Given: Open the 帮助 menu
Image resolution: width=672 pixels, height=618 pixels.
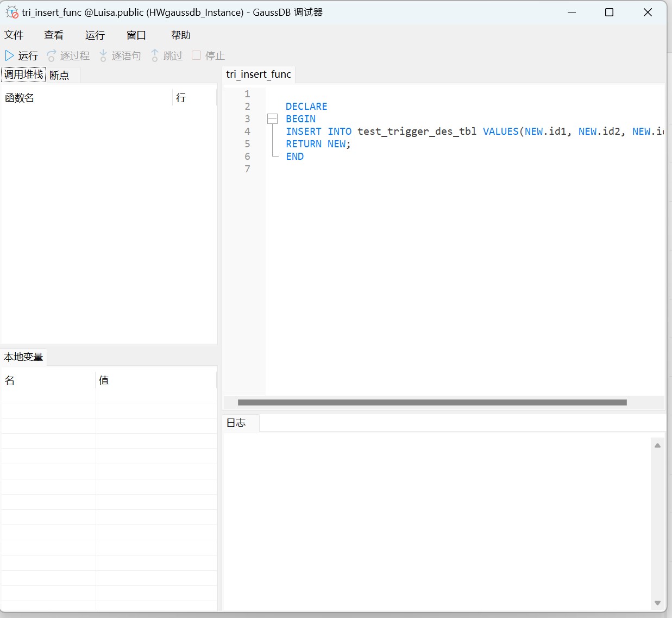Looking at the screenshot, I should pos(181,35).
